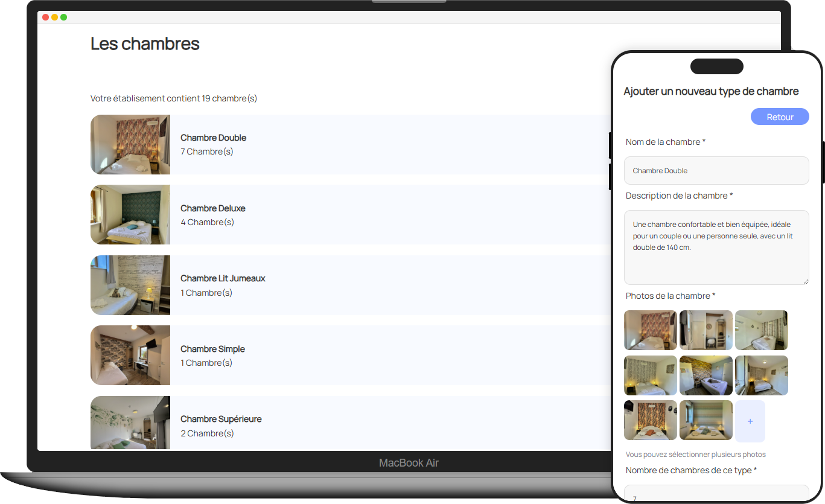Click the Chambre Double thumbnail photo

pyautogui.click(x=130, y=145)
